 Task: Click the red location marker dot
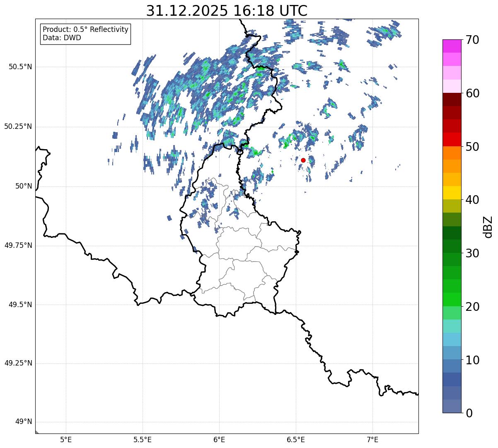303,160
